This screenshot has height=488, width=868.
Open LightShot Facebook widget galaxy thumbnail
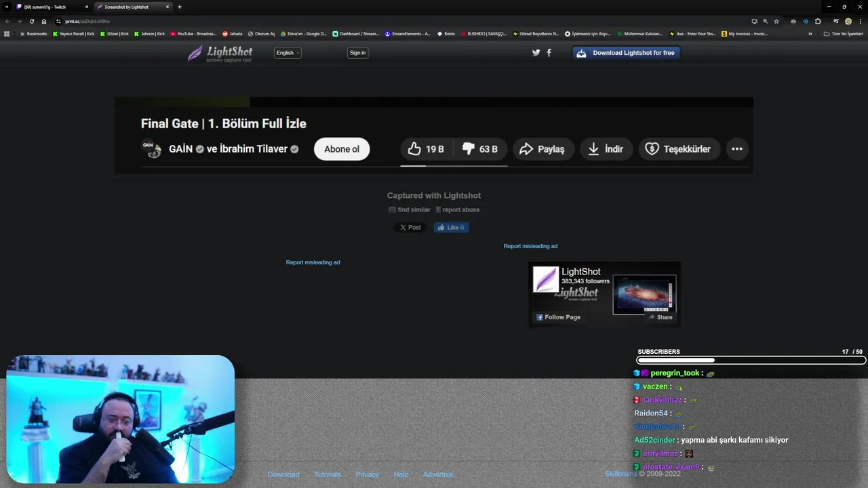(644, 294)
